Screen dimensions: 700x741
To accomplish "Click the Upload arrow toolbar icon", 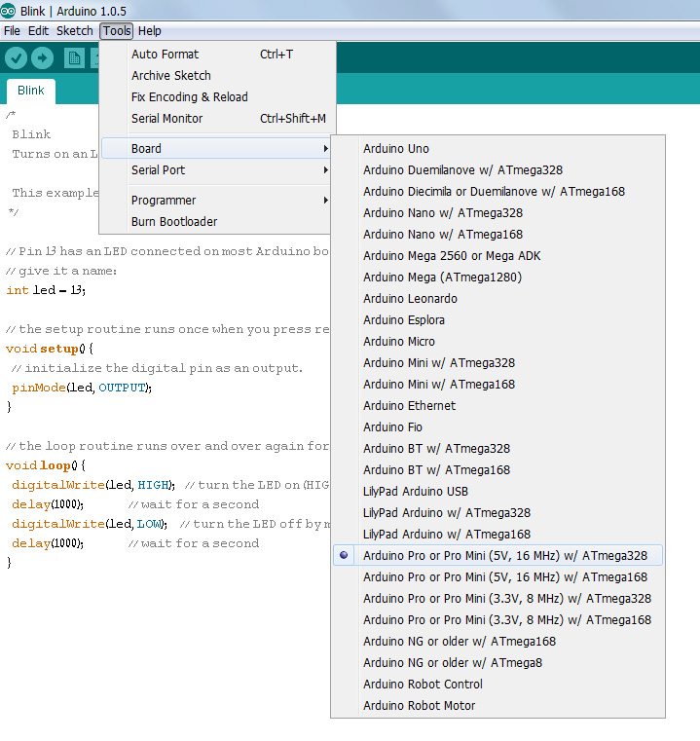I will coord(43,58).
